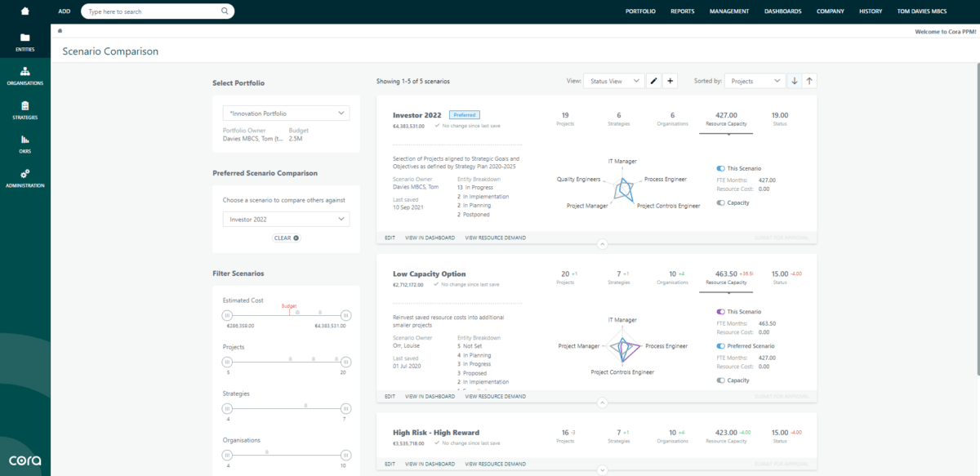Expand the High Risk - High Reward card
The image size is (980, 476).
coord(602,469)
